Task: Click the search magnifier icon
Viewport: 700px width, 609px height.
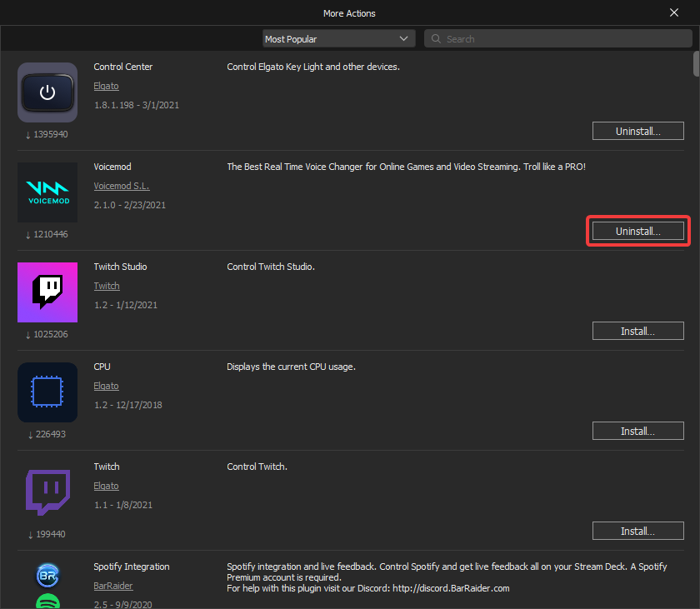Action: [436, 39]
